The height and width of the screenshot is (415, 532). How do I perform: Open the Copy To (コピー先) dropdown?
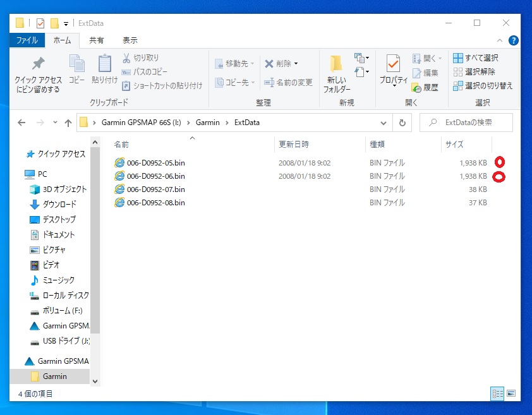(x=235, y=83)
